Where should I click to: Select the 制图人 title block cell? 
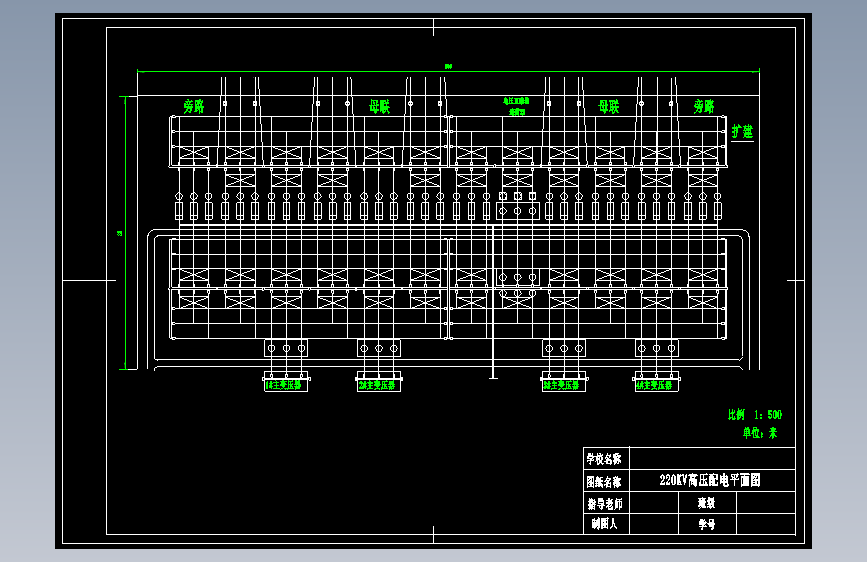(x=607, y=524)
